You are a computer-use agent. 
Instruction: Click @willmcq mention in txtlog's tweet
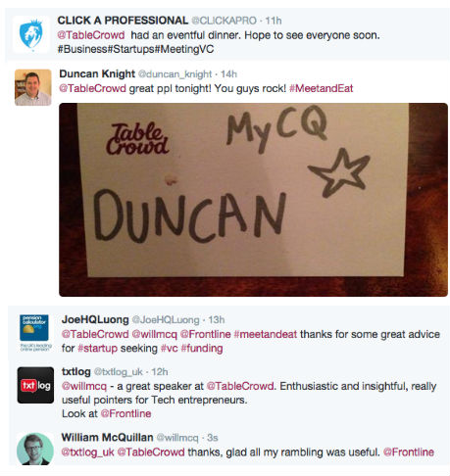pyautogui.click(x=84, y=386)
